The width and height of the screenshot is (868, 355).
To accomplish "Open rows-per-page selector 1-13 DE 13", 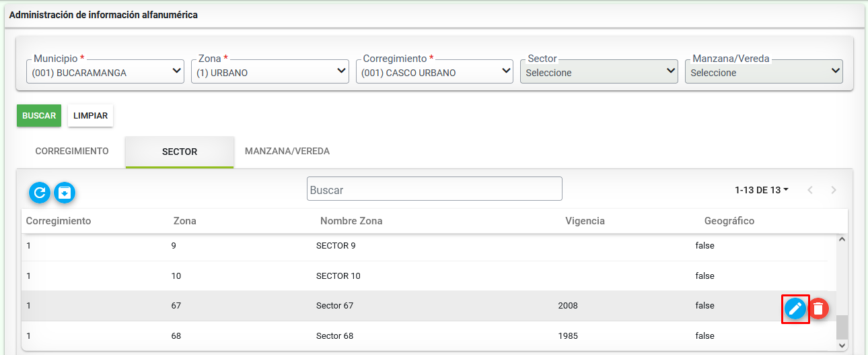I will [x=762, y=191].
